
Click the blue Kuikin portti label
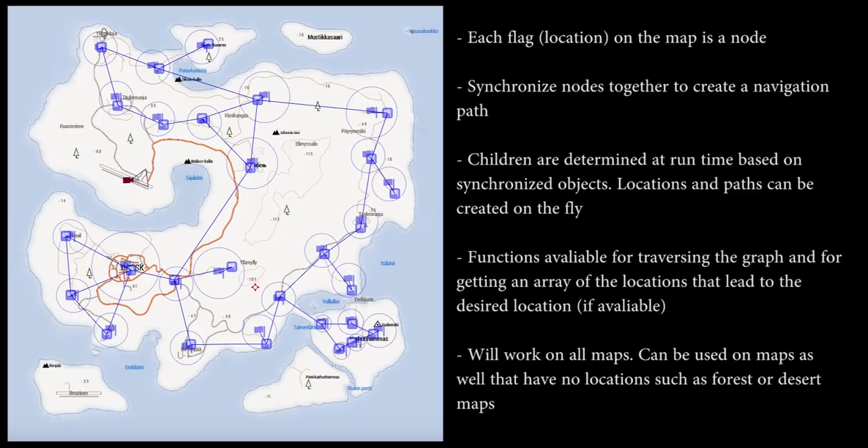(x=359, y=388)
